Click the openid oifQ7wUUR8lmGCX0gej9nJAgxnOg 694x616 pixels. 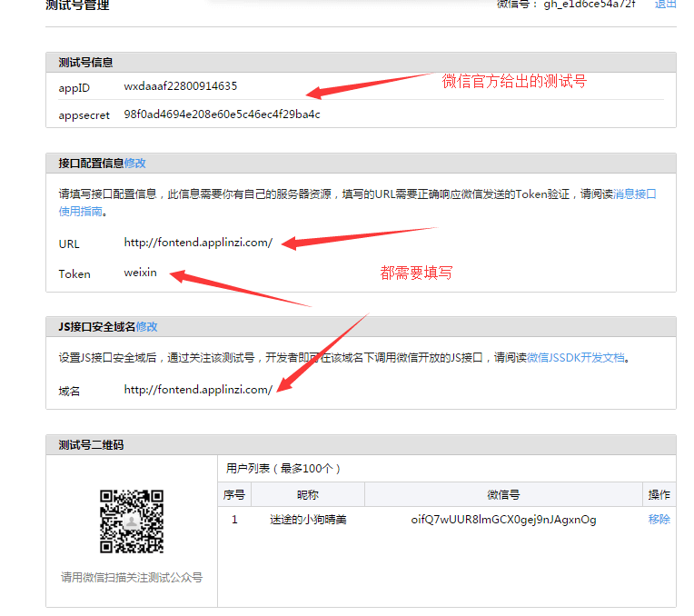503,520
